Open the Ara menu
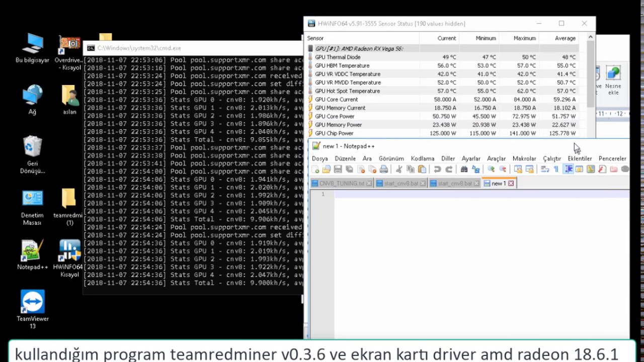The height and width of the screenshot is (362, 644). click(367, 158)
